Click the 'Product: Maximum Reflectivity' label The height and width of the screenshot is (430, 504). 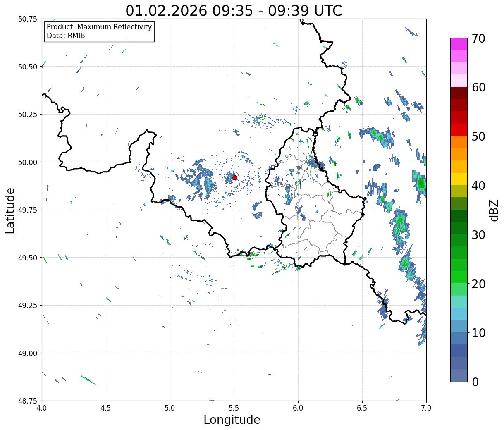(x=99, y=27)
